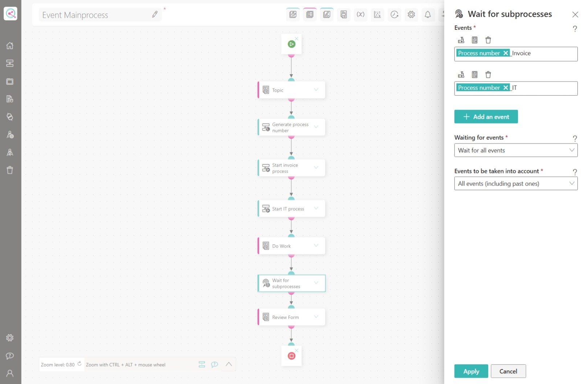
Task: Open the clock schedule toolbar icon
Action: pos(394,15)
